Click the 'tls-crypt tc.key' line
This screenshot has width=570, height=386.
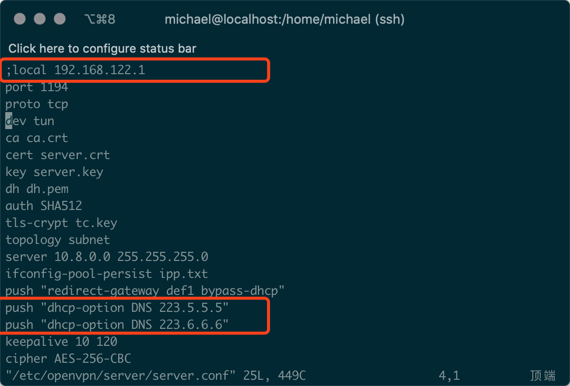pos(61,223)
